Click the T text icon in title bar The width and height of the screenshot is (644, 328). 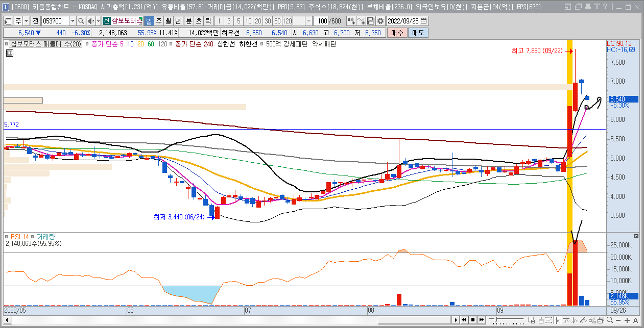[x=597, y=7]
